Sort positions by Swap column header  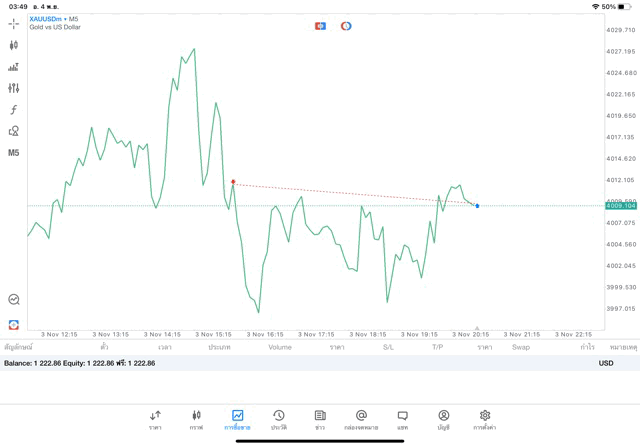(521, 347)
